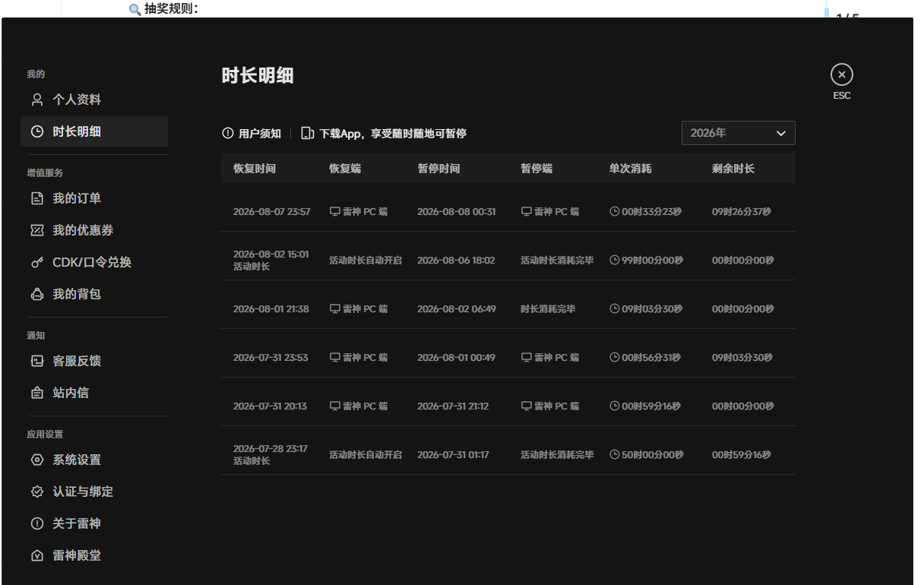Open 系统设置 menu item
This screenshot has width=924, height=585.
point(94,460)
